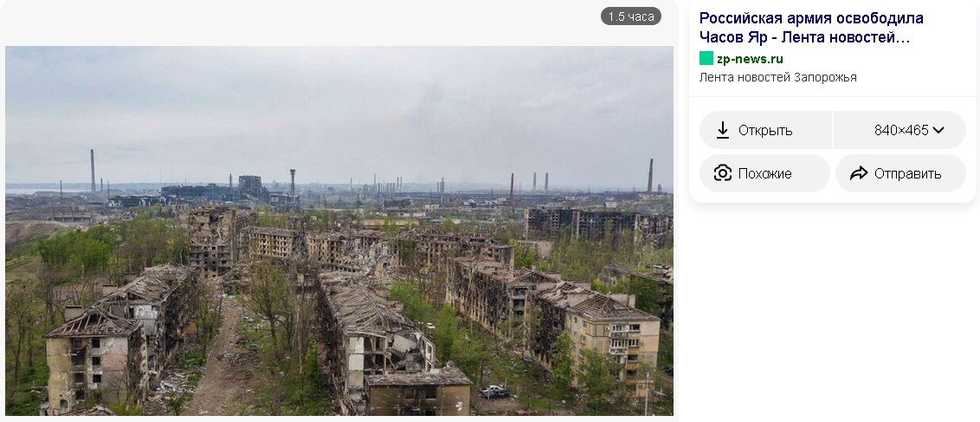
Task: Click the tall red smokestack in photo
Action: (x=650, y=176)
